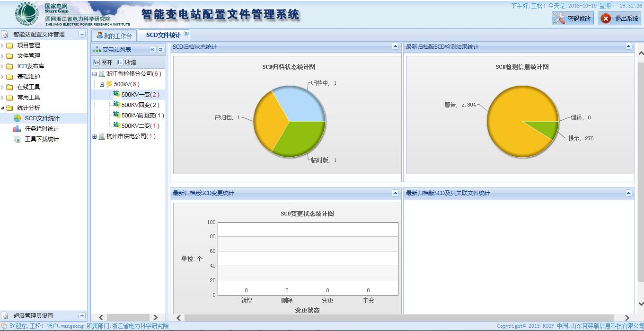Click the double-arrow collapse icon in 变电站列表 header
The image size is (644, 331).
[152, 50]
